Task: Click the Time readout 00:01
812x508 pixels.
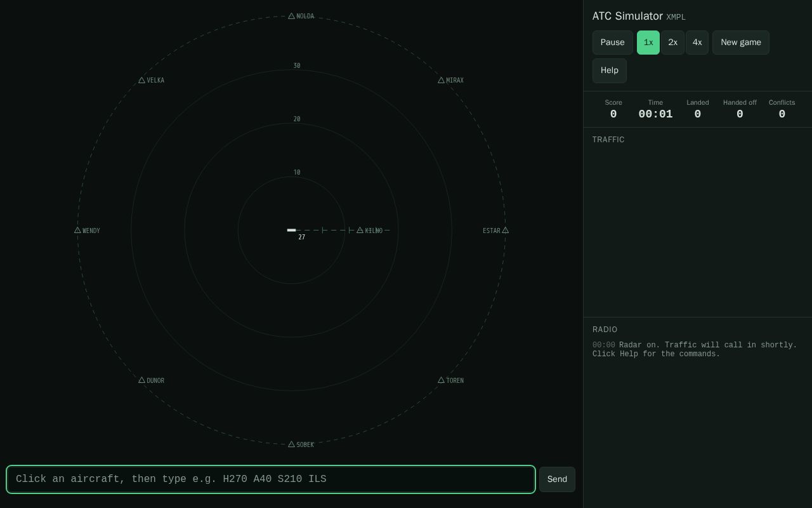Action: (x=655, y=114)
